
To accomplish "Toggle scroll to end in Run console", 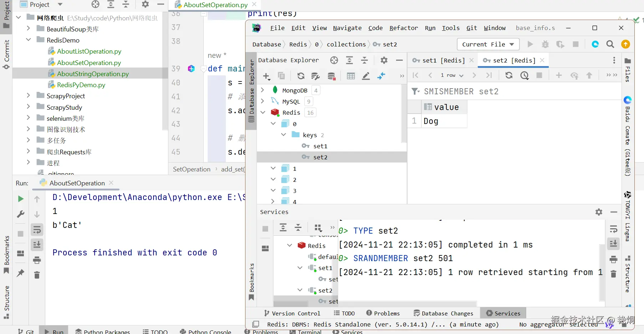I will (x=37, y=245).
